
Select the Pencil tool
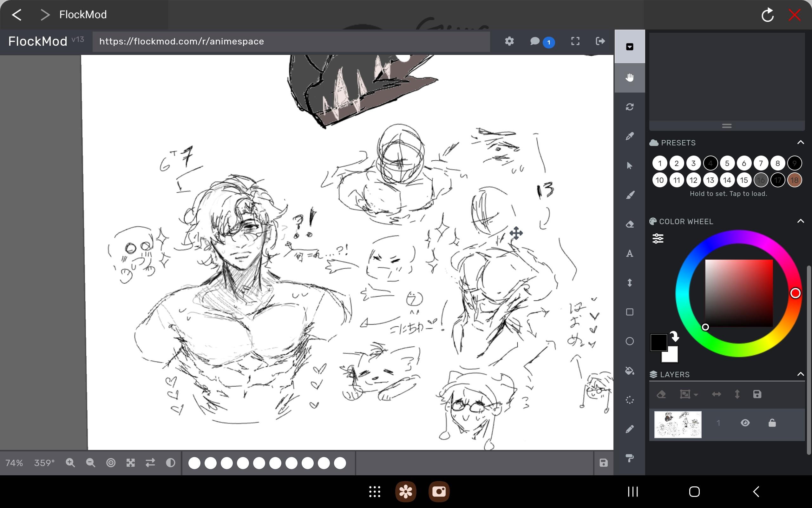(630, 429)
